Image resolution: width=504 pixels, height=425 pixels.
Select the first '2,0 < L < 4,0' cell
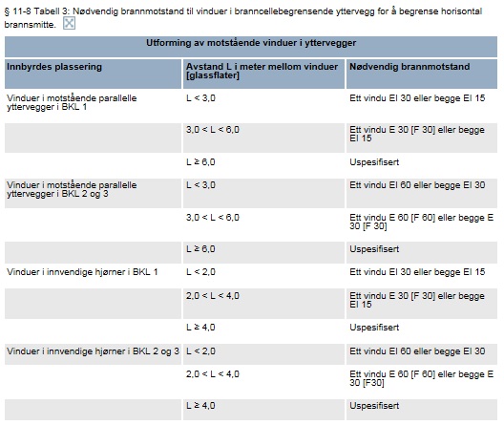(213, 296)
